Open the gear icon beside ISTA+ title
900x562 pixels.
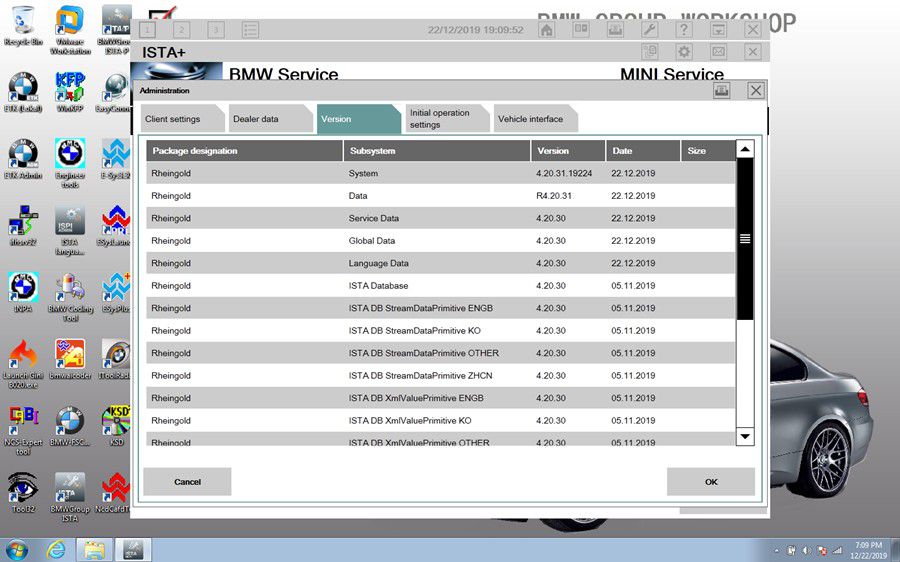coord(684,52)
